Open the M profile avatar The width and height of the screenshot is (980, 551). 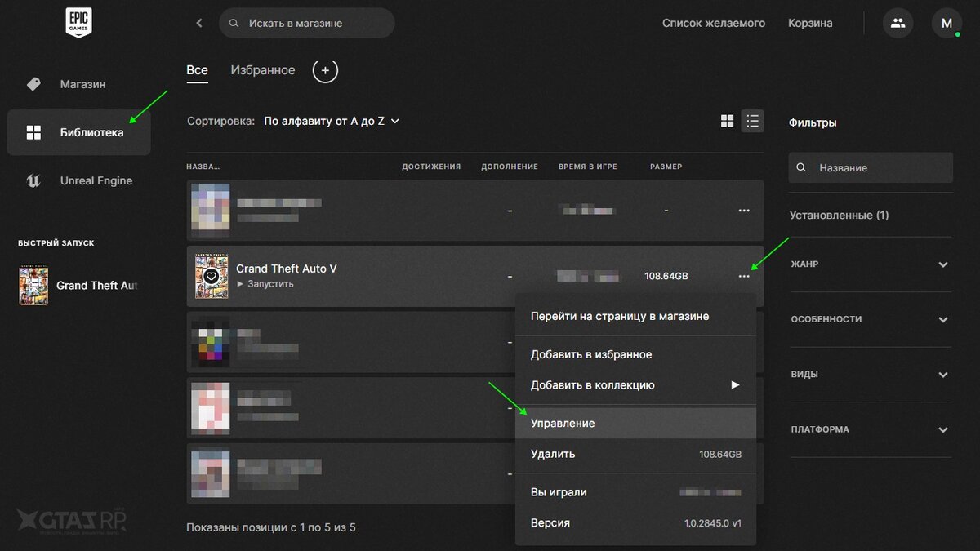(x=947, y=23)
